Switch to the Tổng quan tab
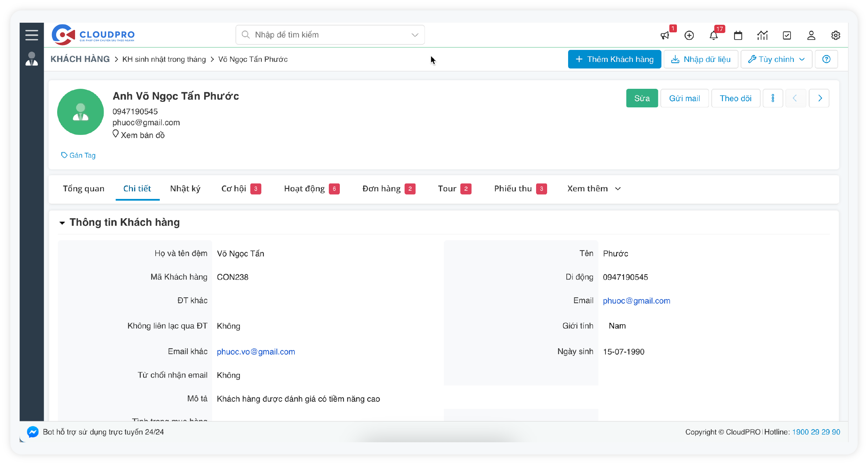 [x=84, y=189]
